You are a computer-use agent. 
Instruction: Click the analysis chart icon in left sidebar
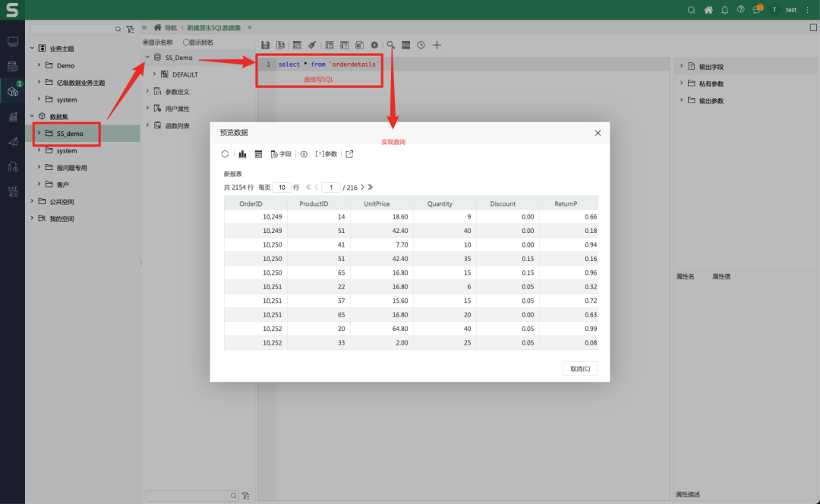point(13,117)
